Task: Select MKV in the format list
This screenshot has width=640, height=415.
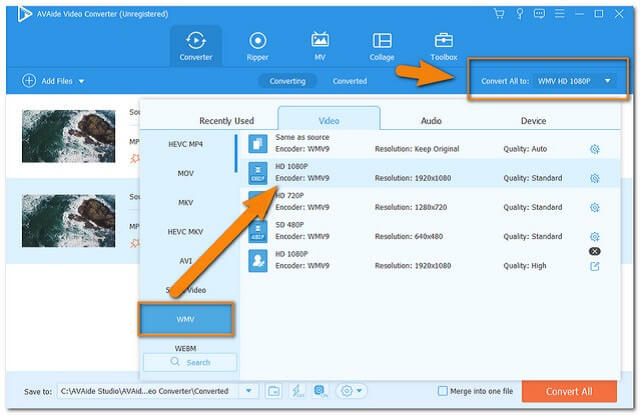Action: click(186, 202)
